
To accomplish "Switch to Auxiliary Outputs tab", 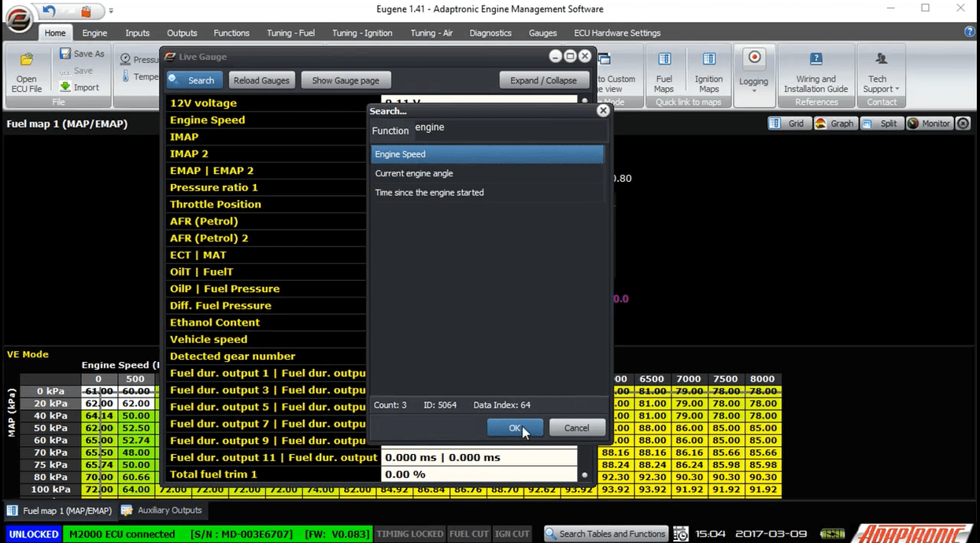I will point(162,511).
